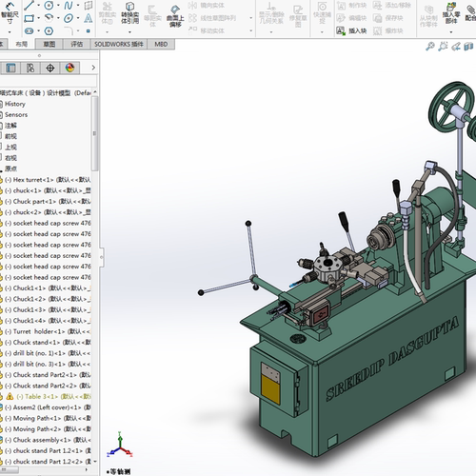
Task: Select the Spline sketch tool
Action: pyautogui.click(x=69, y=6)
